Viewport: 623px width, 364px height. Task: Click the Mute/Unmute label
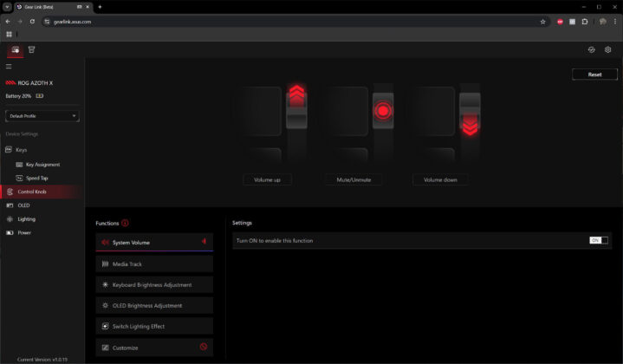click(354, 179)
